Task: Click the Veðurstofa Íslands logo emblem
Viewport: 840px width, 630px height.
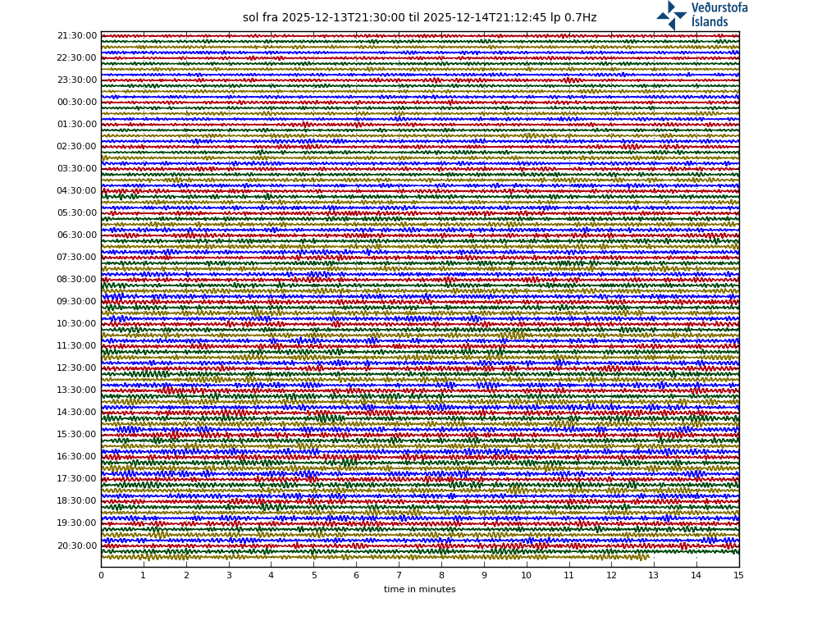Action: click(671, 15)
